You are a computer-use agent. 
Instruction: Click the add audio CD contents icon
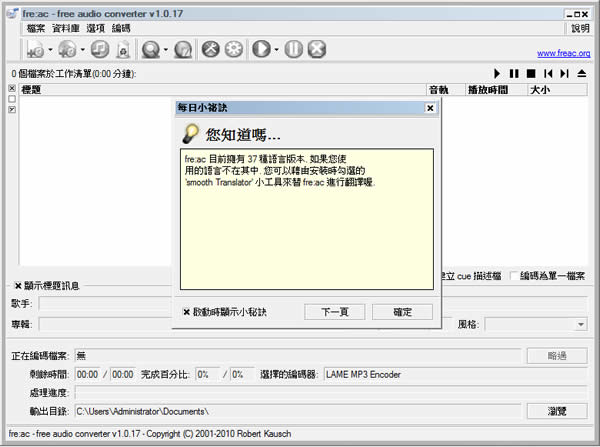pyautogui.click(x=67, y=49)
